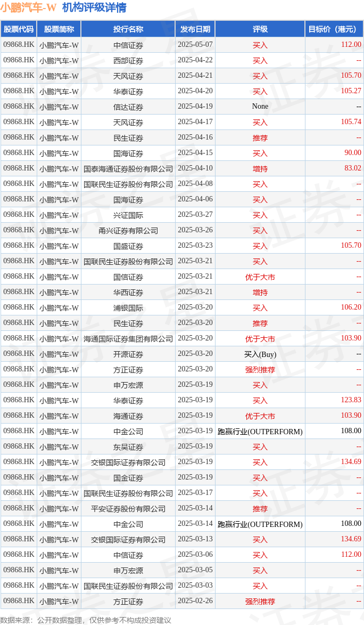Select the 华西证券 institution cell
The height and width of the screenshot is (625, 364).
point(128,292)
